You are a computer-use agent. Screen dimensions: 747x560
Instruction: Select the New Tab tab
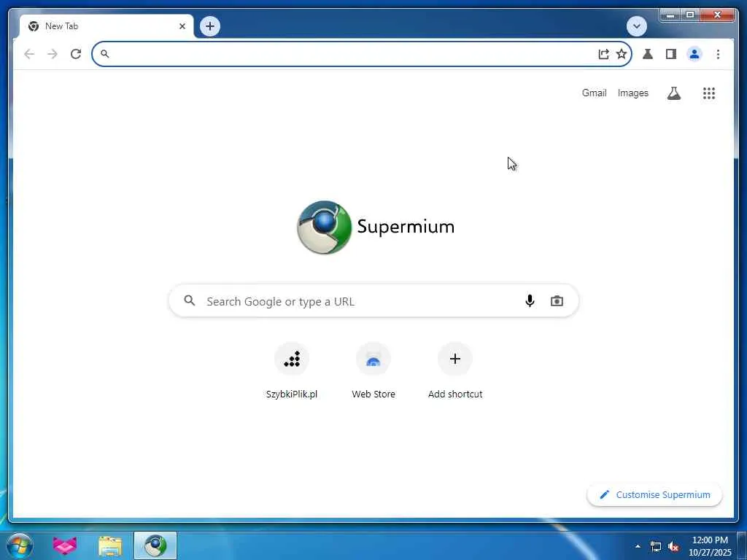tap(107, 26)
